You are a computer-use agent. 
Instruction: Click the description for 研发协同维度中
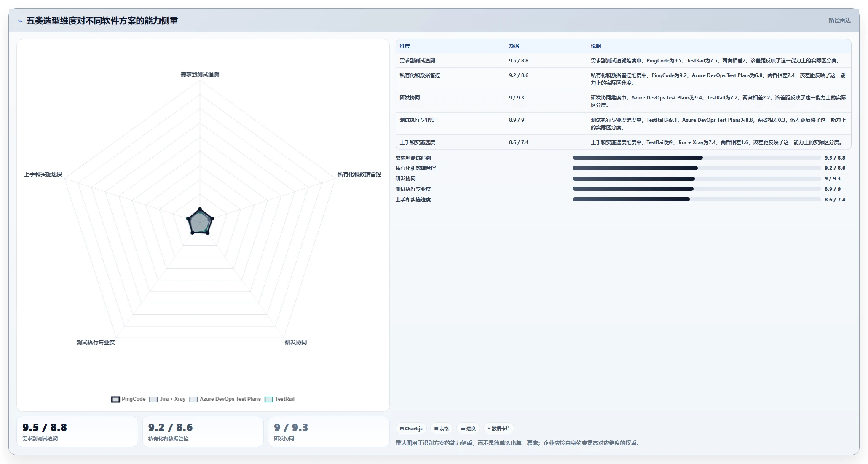click(x=718, y=102)
